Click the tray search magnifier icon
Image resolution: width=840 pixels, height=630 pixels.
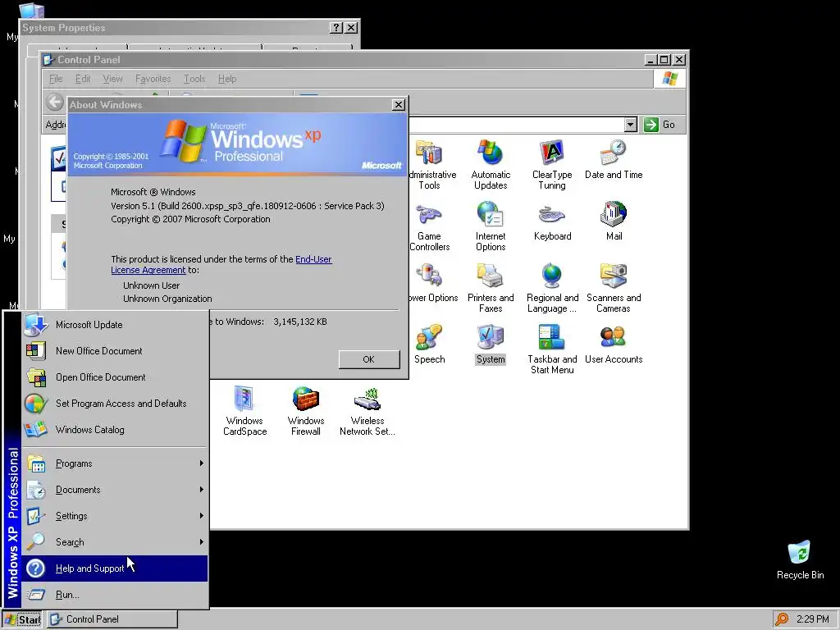point(782,619)
